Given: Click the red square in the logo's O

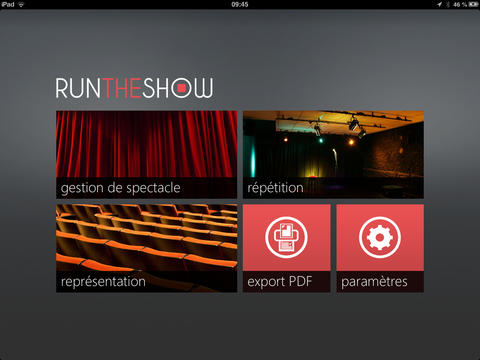Looking at the screenshot, I should click(x=182, y=88).
